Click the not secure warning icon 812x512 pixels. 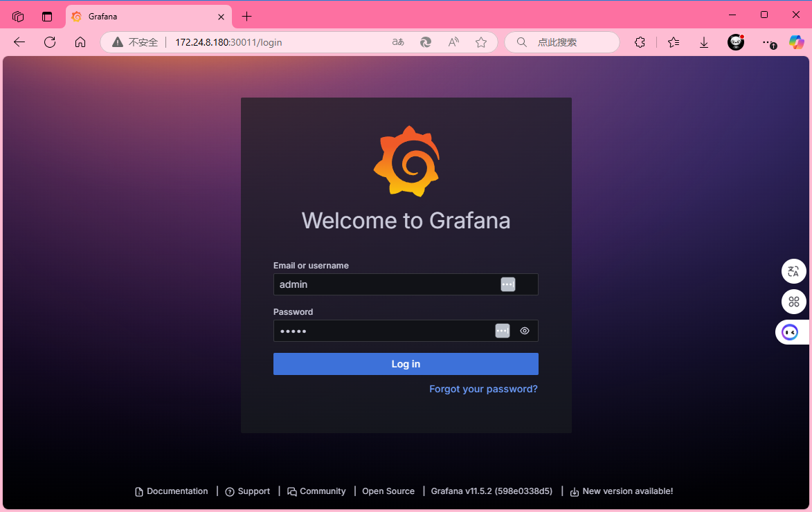tap(118, 42)
